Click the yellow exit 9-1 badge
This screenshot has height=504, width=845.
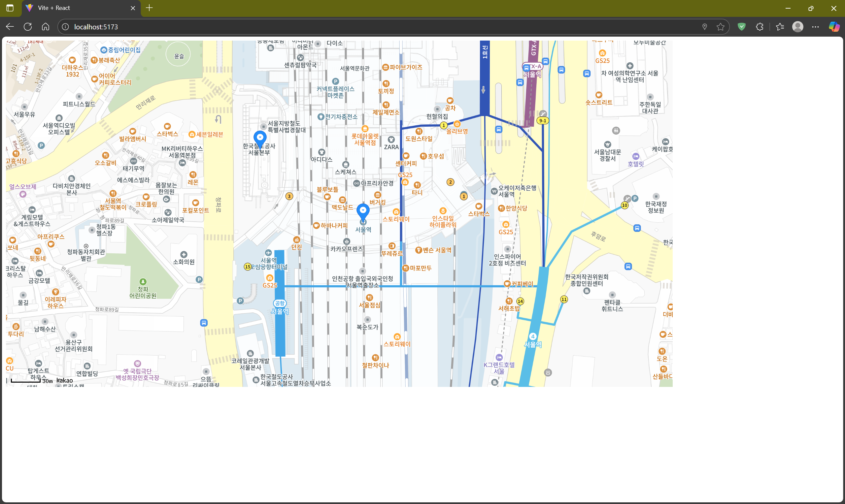543,121
